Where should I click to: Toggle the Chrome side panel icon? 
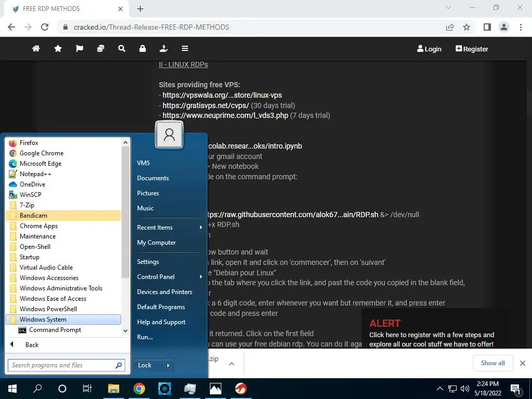(x=487, y=27)
